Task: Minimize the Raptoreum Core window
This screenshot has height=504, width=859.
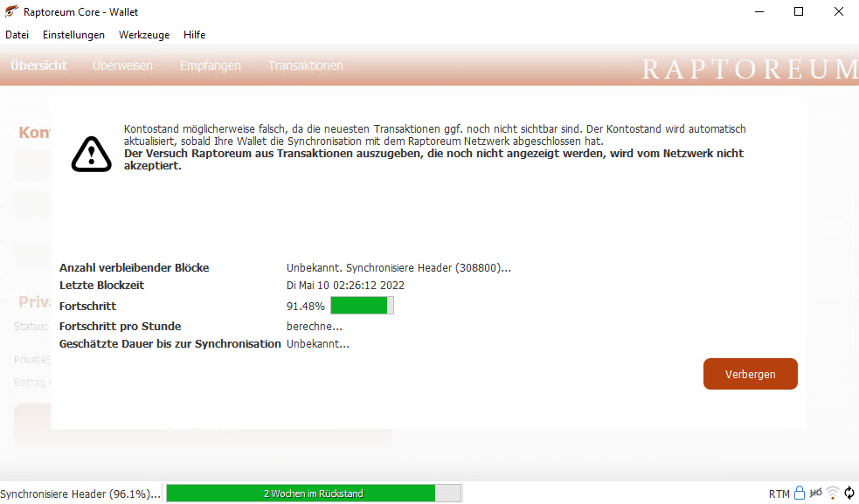Action: coord(759,11)
